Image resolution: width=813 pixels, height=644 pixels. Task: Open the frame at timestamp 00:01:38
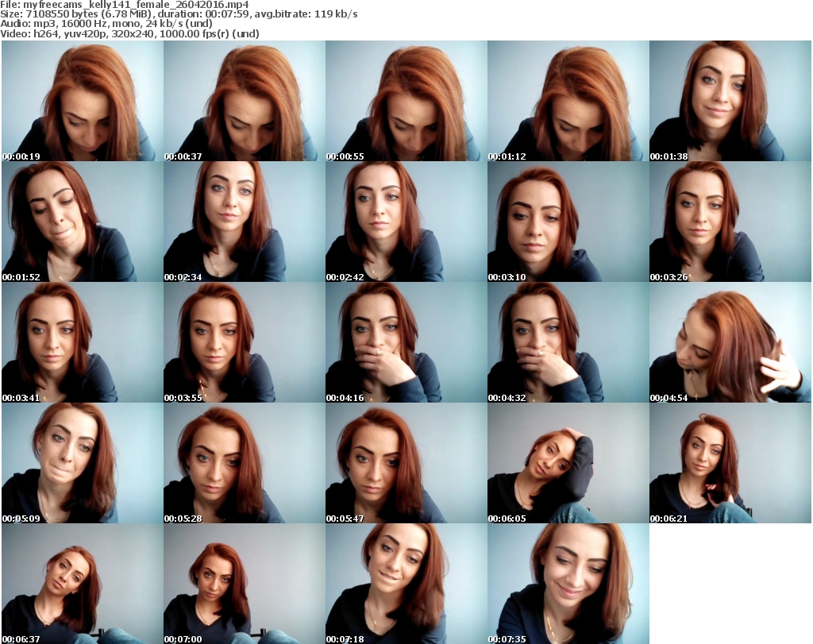click(730, 101)
